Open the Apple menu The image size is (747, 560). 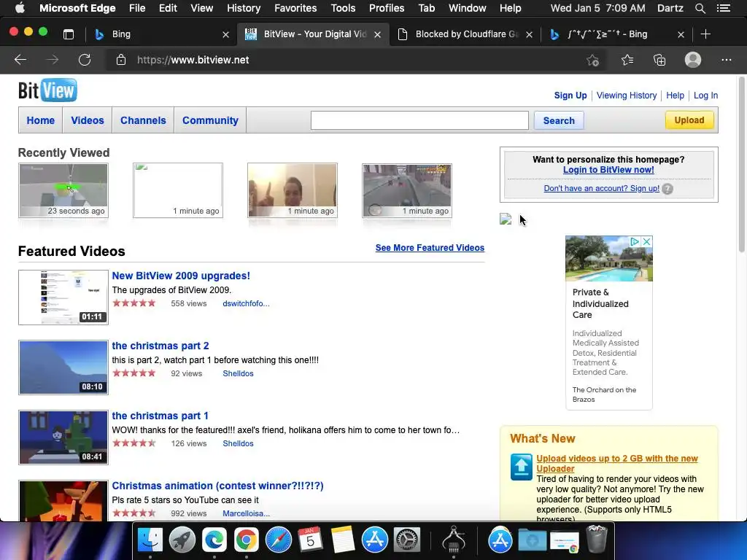20,8
